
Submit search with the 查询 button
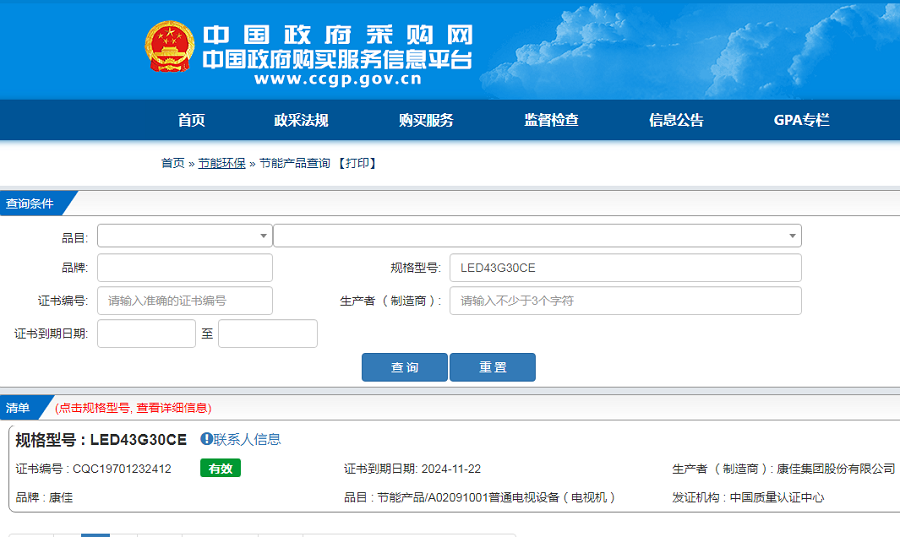(405, 367)
